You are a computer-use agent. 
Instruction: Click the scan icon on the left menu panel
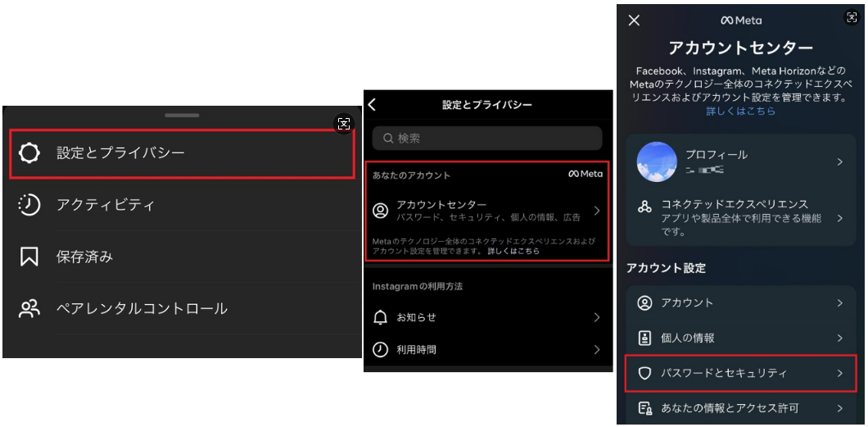[x=344, y=124]
